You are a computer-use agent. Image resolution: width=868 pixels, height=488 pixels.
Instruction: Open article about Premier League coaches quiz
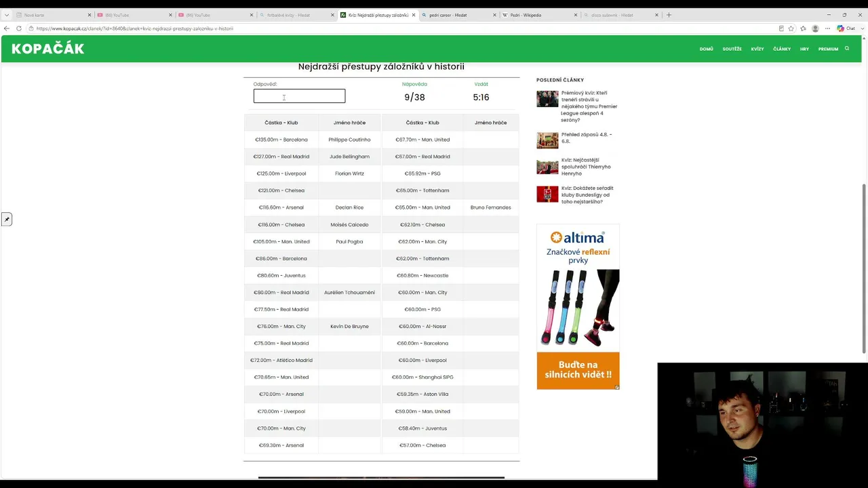589,106
